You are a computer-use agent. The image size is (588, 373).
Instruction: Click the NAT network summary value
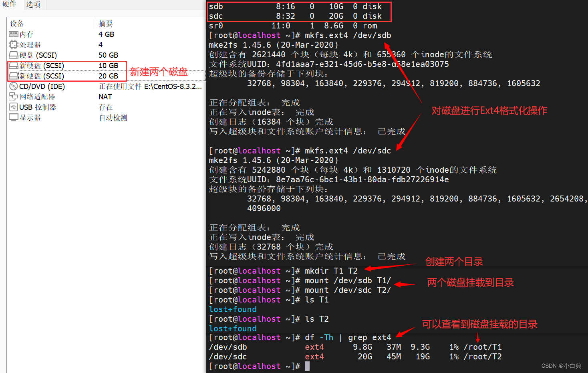(105, 97)
